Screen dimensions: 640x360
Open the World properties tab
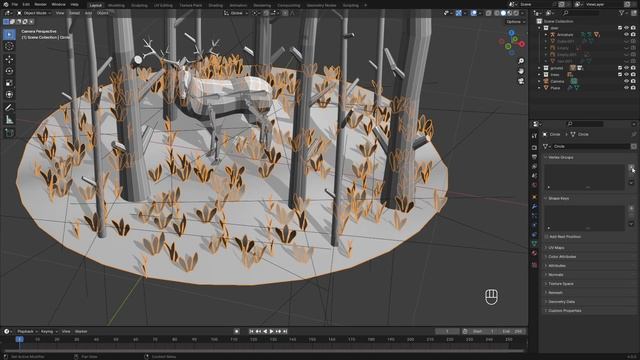[534, 185]
